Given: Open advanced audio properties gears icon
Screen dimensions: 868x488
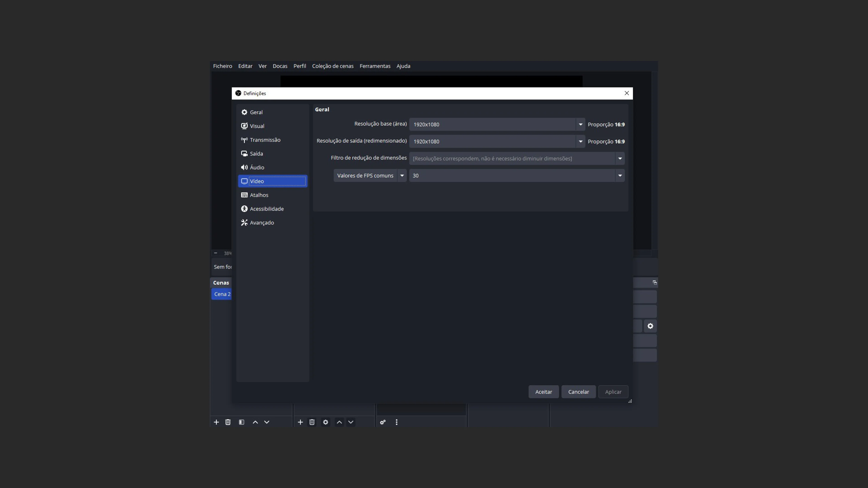Looking at the screenshot, I should 383,422.
